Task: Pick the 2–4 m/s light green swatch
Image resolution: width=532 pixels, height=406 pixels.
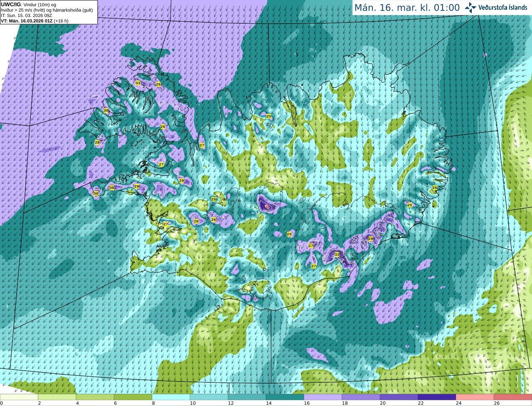Action: 57,397
